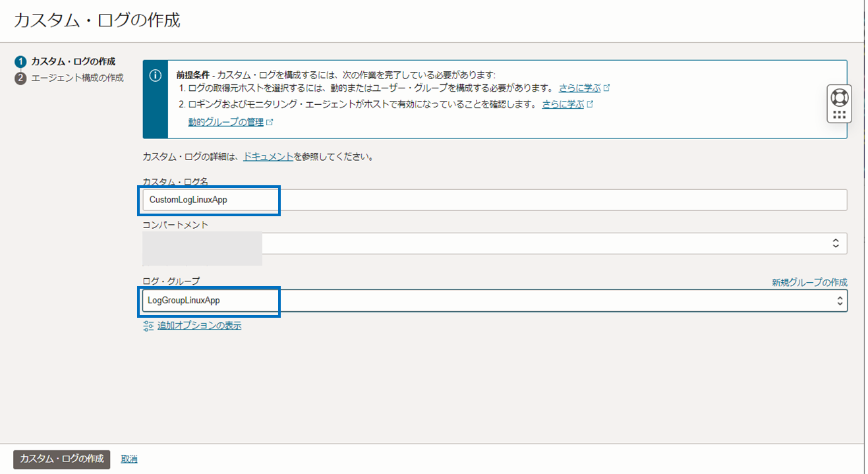Click second さらに学ぶ link about agents
The width and height of the screenshot is (868, 474).
pos(564,105)
